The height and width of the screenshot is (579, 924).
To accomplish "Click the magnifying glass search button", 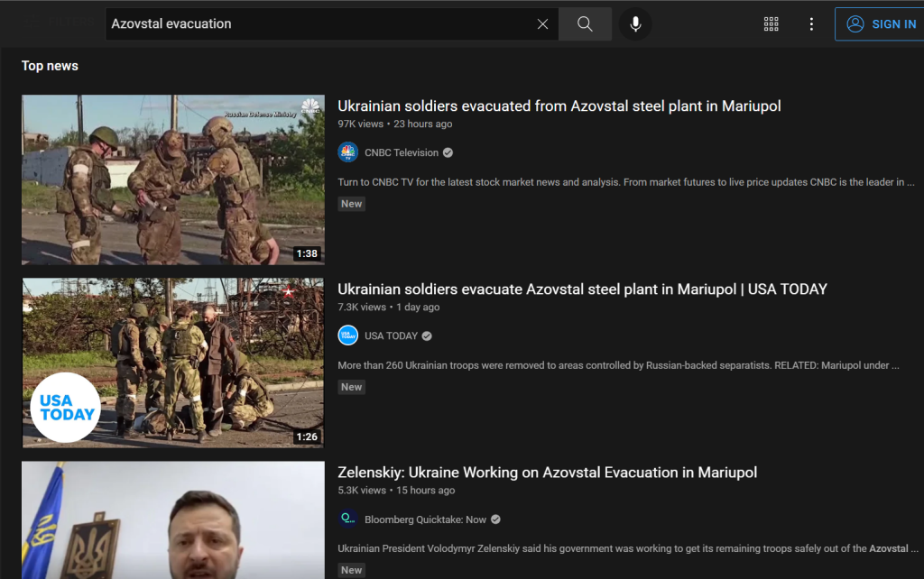I will click(x=585, y=24).
